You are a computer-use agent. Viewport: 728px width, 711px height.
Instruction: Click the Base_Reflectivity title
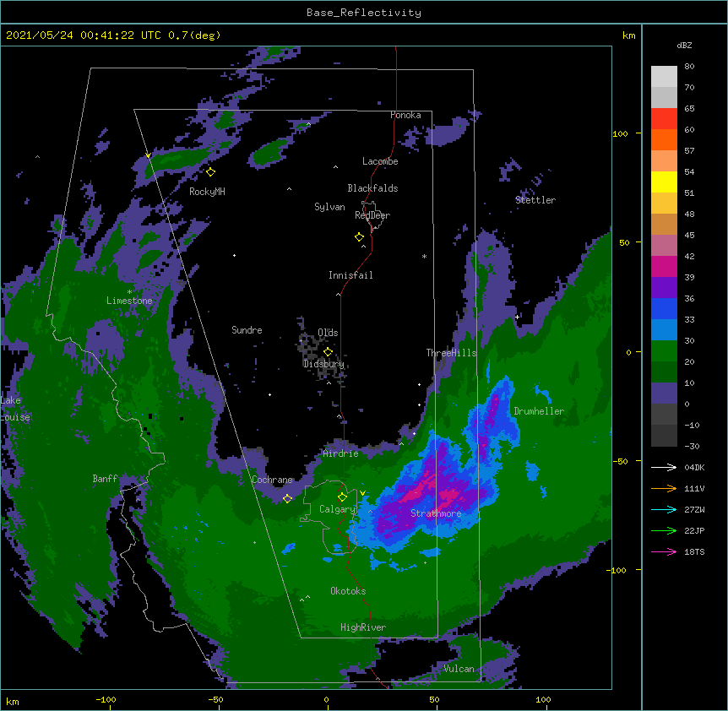(x=364, y=13)
